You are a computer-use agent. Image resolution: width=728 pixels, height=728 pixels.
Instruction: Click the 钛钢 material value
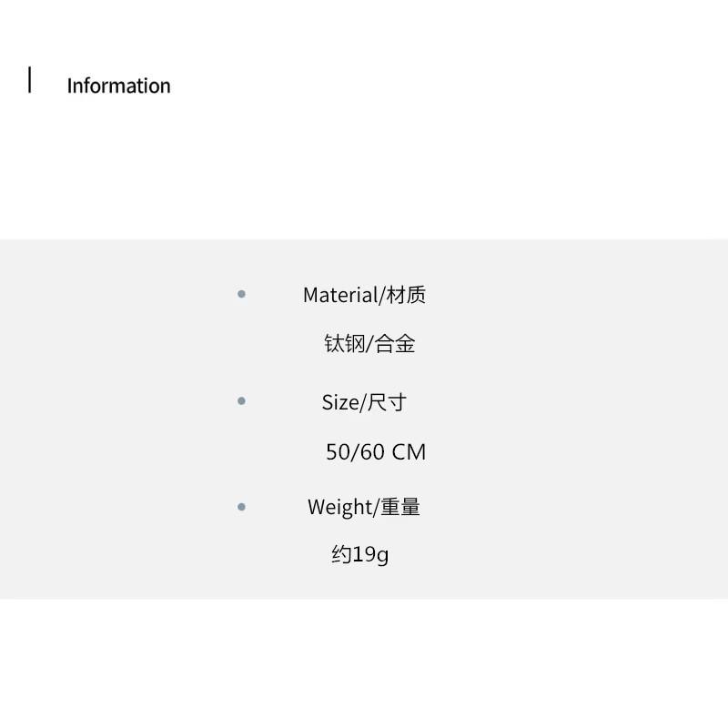pos(345,344)
